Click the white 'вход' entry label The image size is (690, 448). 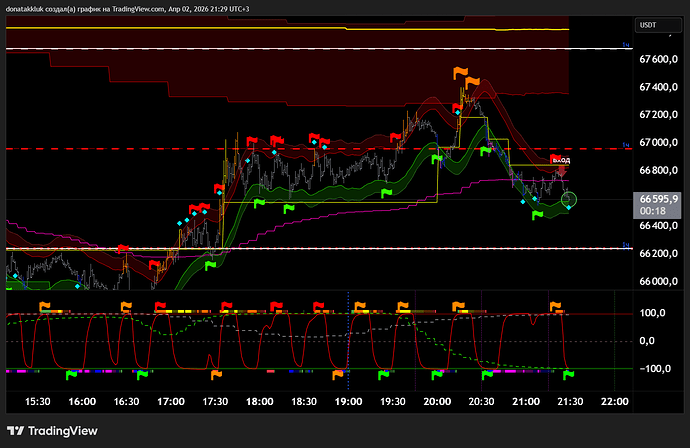[x=562, y=160]
